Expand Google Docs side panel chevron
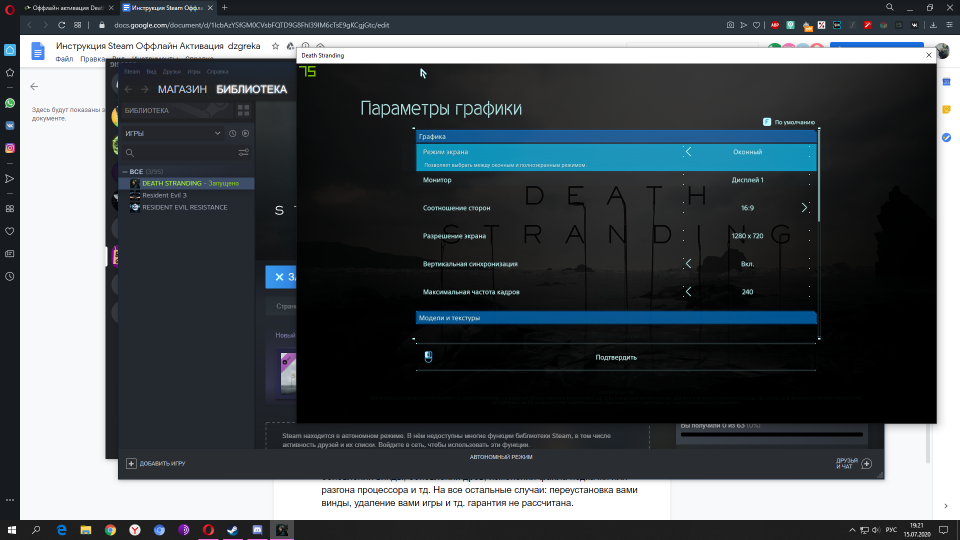 [x=946, y=506]
